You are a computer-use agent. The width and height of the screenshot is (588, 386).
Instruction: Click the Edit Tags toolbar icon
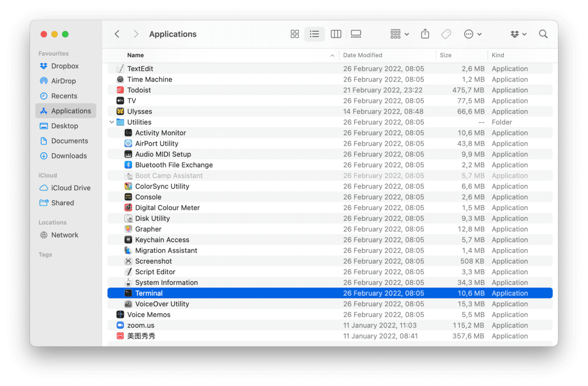446,34
